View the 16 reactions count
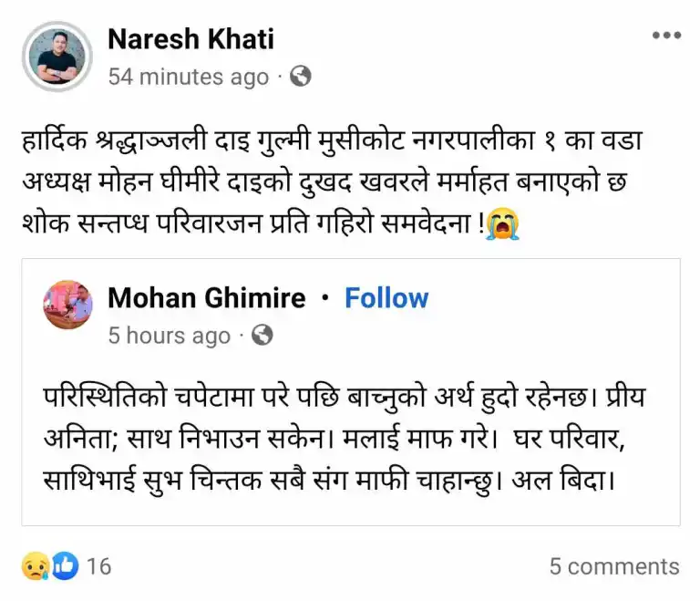 [x=99, y=566]
